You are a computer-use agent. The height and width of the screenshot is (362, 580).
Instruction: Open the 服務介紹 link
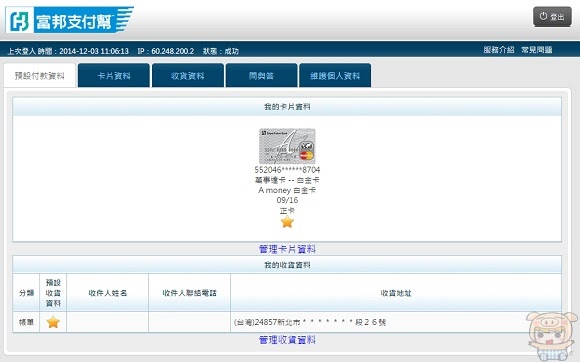tap(499, 50)
